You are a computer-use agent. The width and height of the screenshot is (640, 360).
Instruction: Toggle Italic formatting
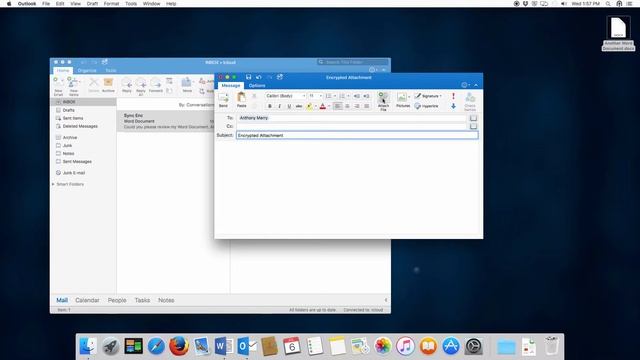click(x=279, y=106)
